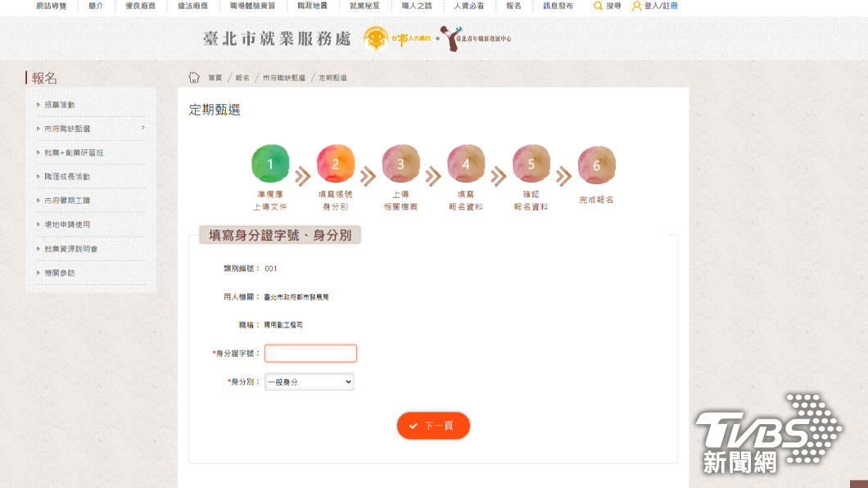
Task: Click the 臺北市就業服務處 site title logo
Action: tap(277, 38)
